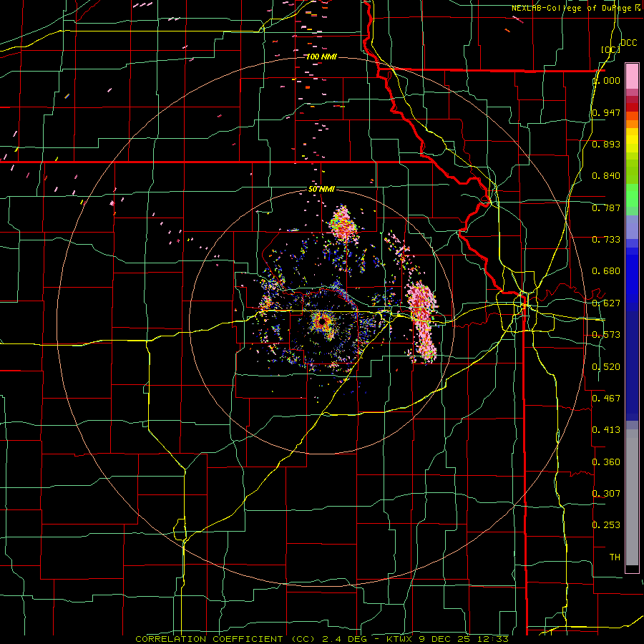Click the pink echo cluster below the 50 NMI label

click(343, 223)
